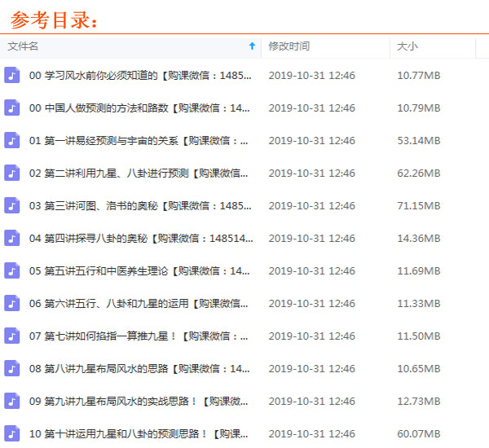Select file icon of 04 第四讲探寻八卦的奥秘

click(x=11, y=238)
